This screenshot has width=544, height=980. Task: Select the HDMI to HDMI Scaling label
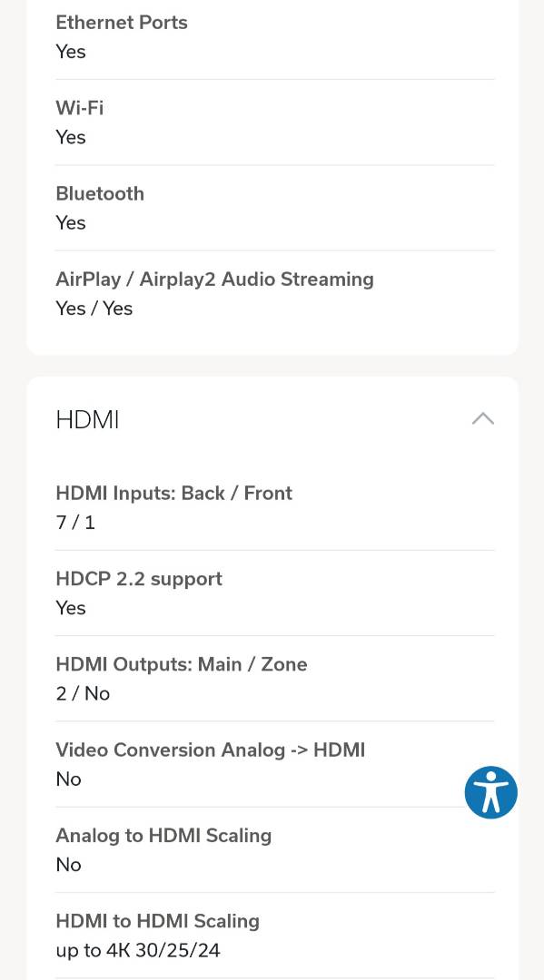(158, 921)
